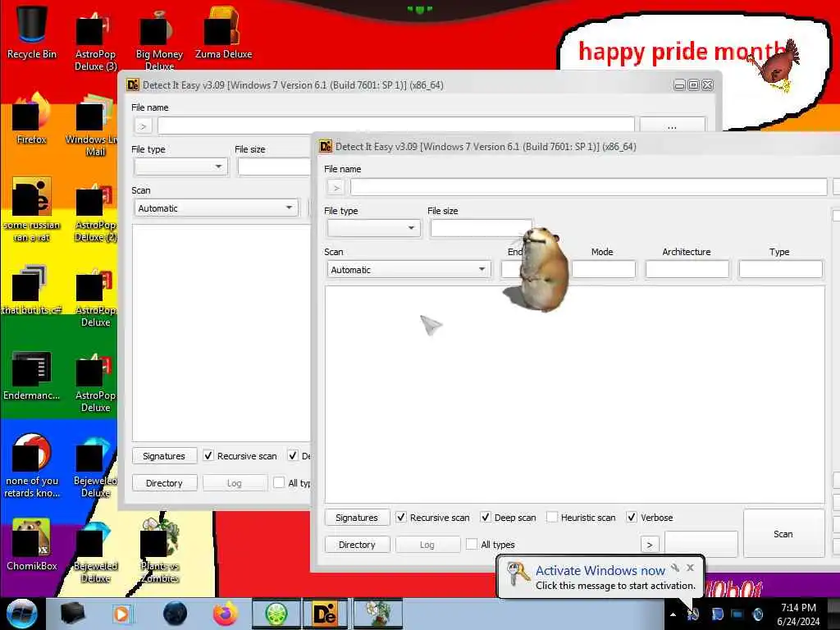The width and height of the screenshot is (840, 630).
Task: Click Log button in back window
Action: (234, 482)
